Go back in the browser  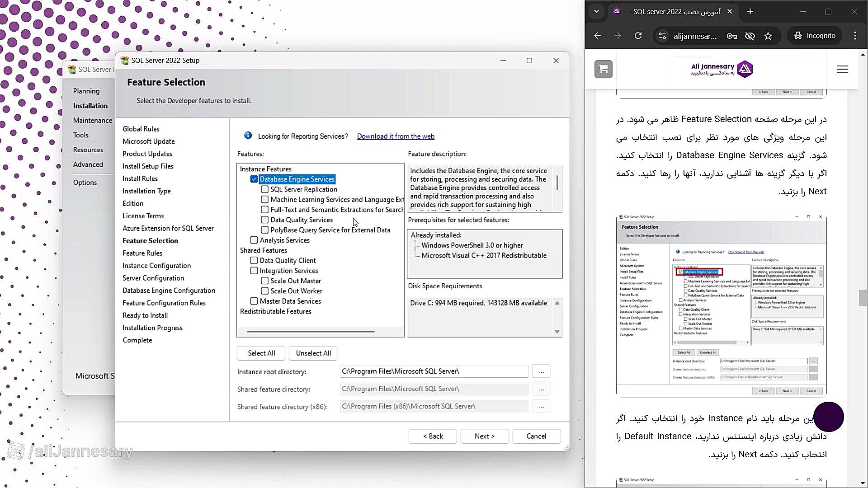pos(598,36)
